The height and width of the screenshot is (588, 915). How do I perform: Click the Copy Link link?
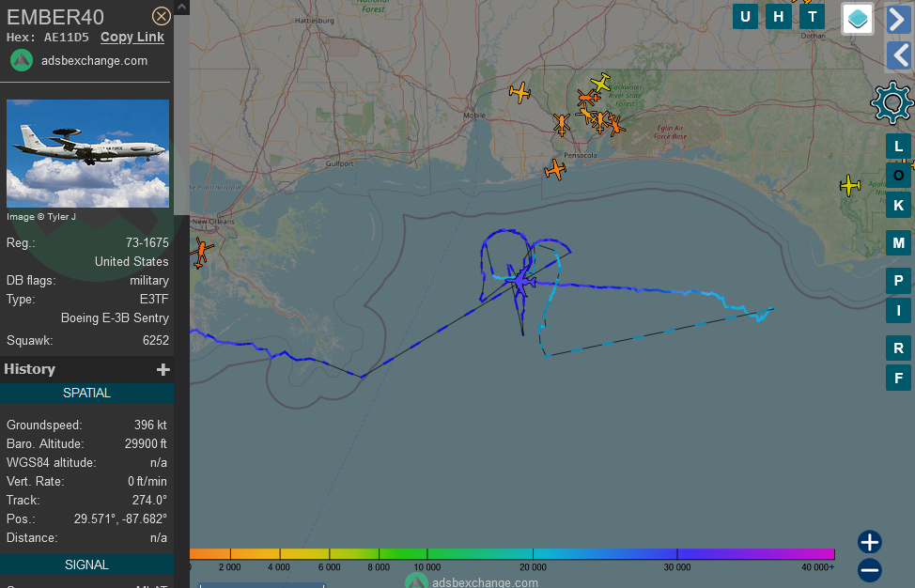pyautogui.click(x=132, y=38)
